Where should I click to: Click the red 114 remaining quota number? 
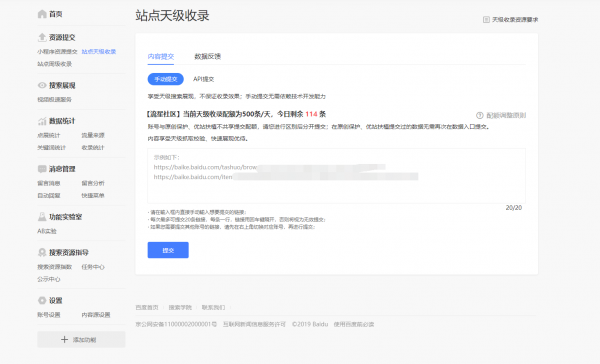click(x=311, y=114)
